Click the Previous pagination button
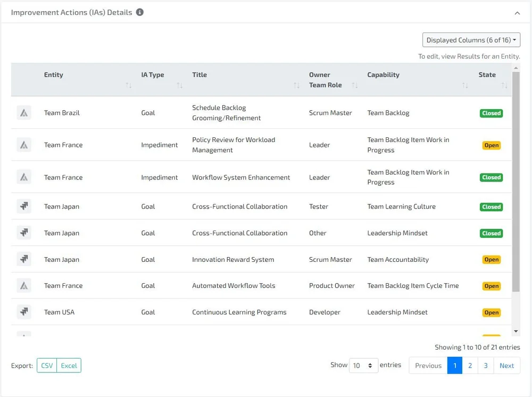Image resolution: width=532 pixels, height=397 pixels. click(x=428, y=366)
